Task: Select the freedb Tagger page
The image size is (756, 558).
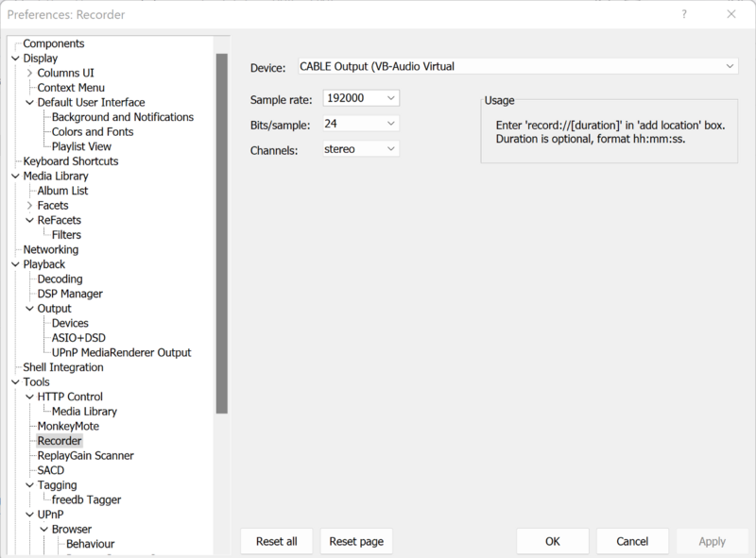Action: (88, 499)
